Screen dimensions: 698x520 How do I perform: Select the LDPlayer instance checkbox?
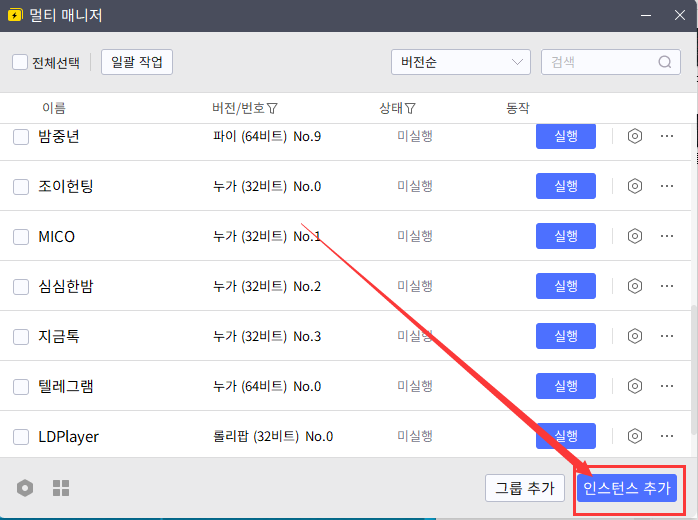pyautogui.click(x=21, y=437)
